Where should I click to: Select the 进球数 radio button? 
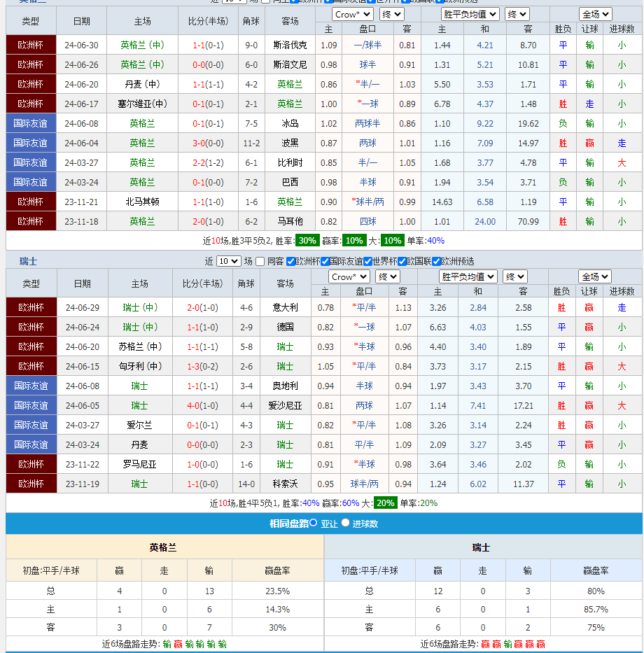(x=346, y=523)
